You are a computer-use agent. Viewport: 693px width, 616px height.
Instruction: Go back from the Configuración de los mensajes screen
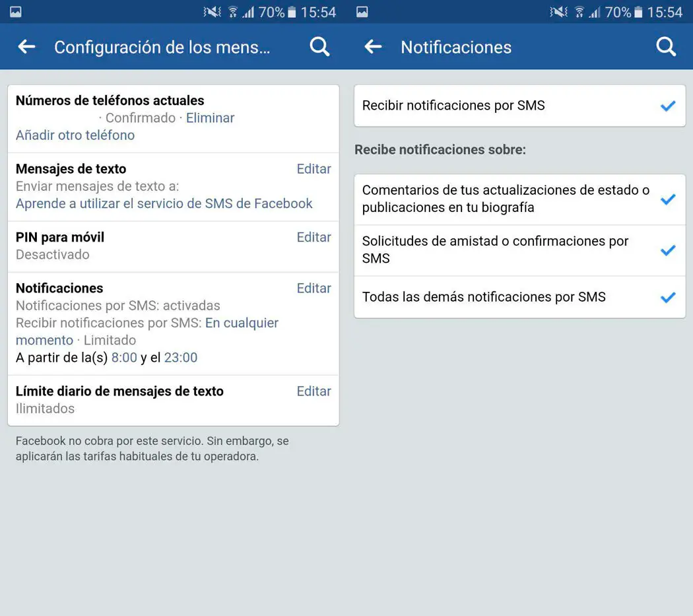tap(26, 47)
